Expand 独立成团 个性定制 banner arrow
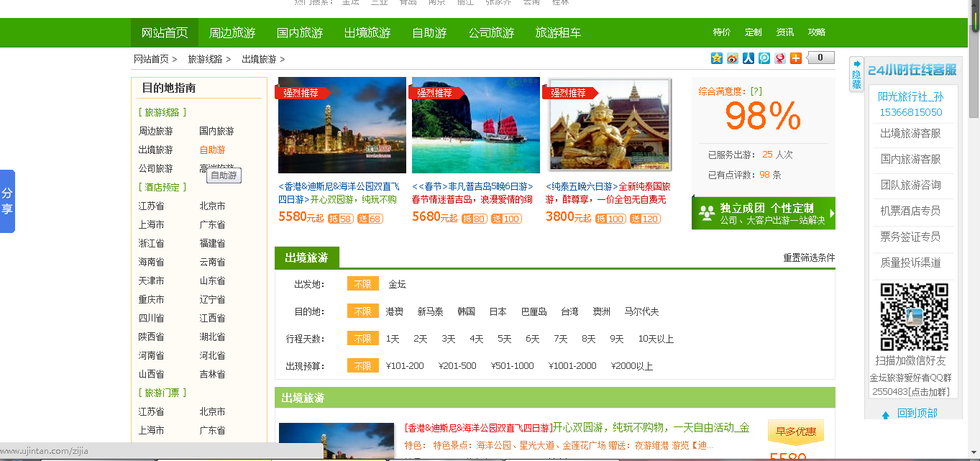This screenshot has height=461, width=980. coord(832,214)
